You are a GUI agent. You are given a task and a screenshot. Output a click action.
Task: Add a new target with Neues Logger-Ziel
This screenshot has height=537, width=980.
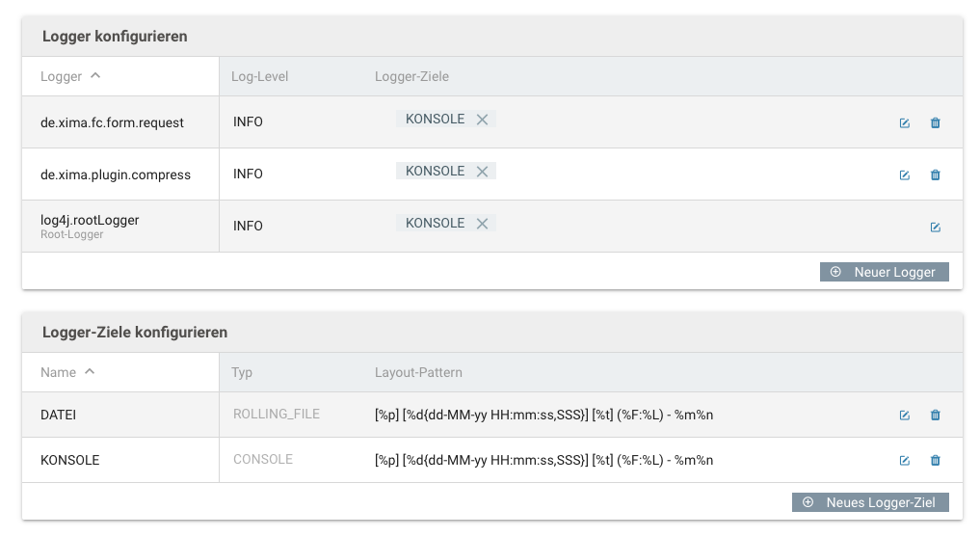pyautogui.click(x=870, y=502)
